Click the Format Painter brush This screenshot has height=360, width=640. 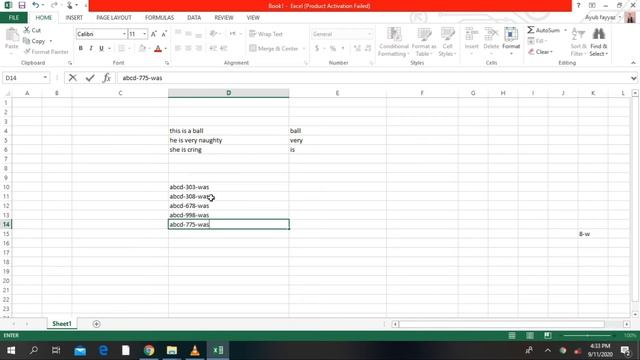pos(27,52)
